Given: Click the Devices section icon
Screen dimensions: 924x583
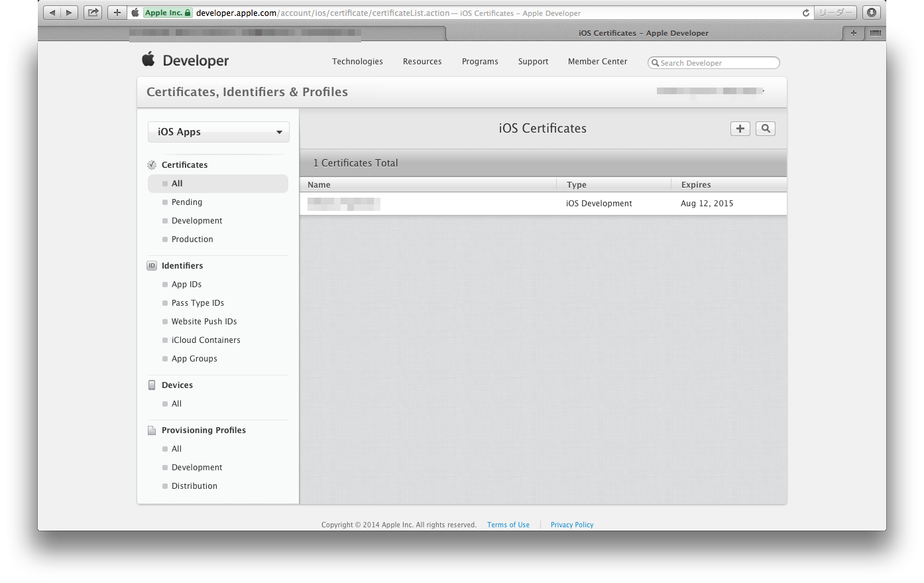Looking at the screenshot, I should [152, 385].
